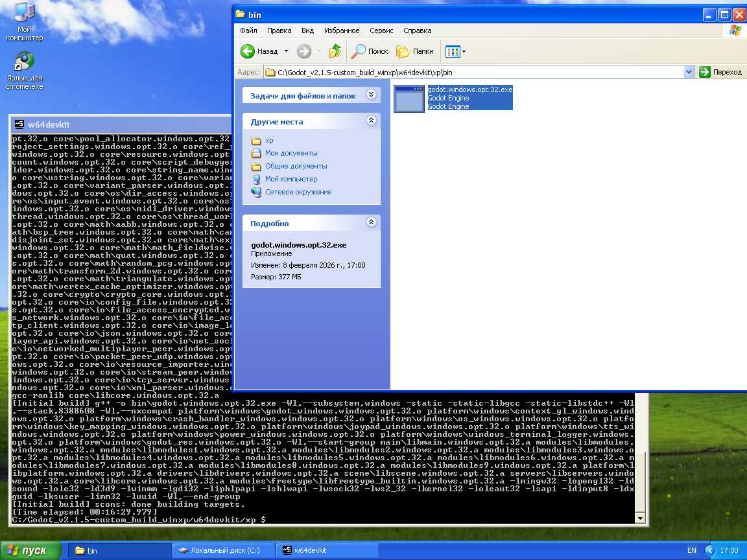Open Сетевое окружение link
The width and height of the screenshot is (747, 560).
point(298,192)
